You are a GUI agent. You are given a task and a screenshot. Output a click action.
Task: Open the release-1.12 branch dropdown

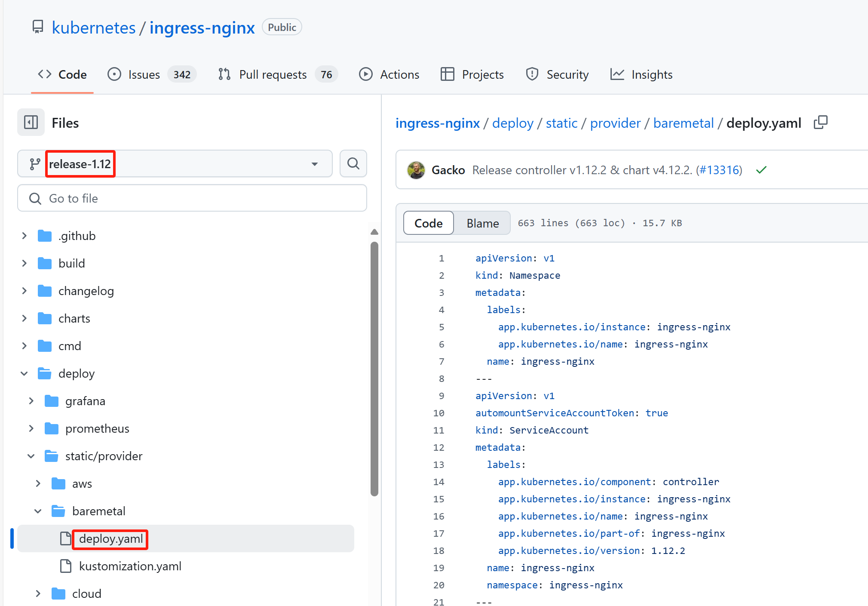pyautogui.click(x=175, y=163)
